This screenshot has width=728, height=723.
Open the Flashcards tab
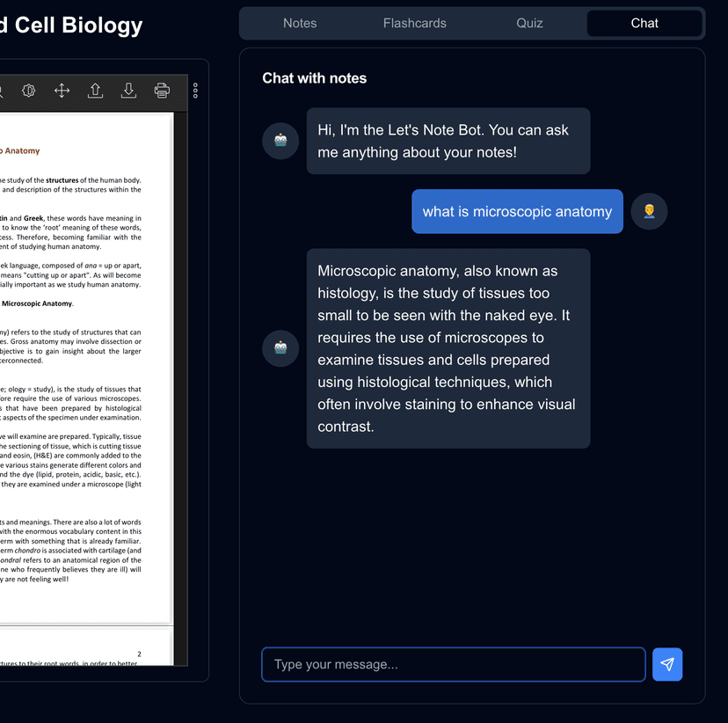415,24
